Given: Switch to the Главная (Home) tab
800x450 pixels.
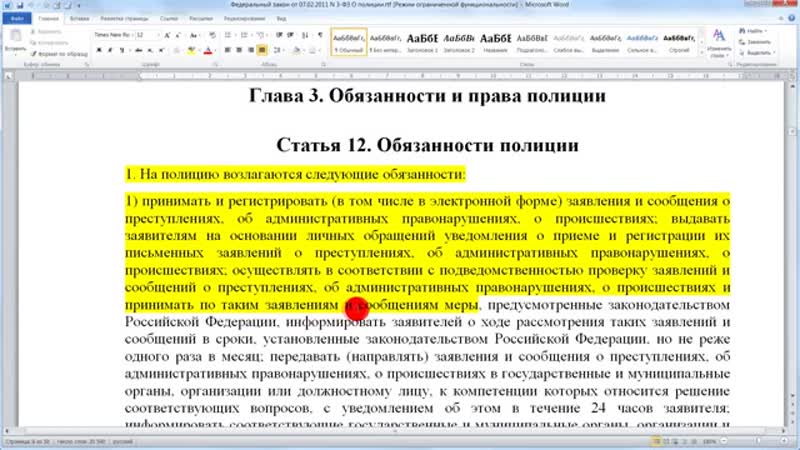Looking at the screenshot, I should pos(48,19).
